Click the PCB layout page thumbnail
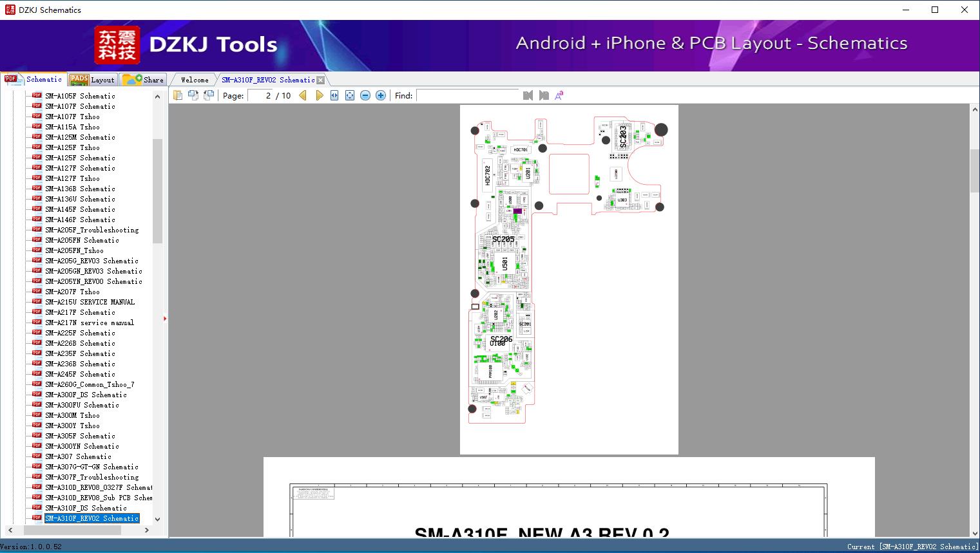This screenshot has height=553, width=980. 569,279
